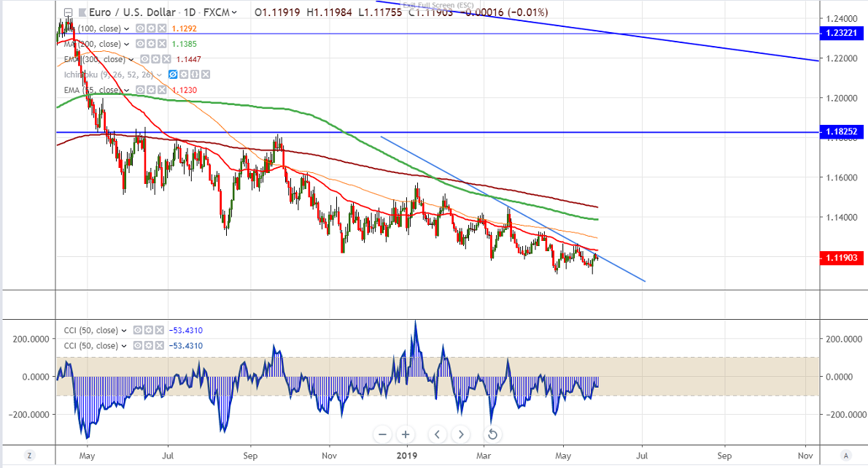Viewport: 868px width, 468px height.
Task: Click the -200.0000 label on right CCI scale
Action: click(846, 415)
